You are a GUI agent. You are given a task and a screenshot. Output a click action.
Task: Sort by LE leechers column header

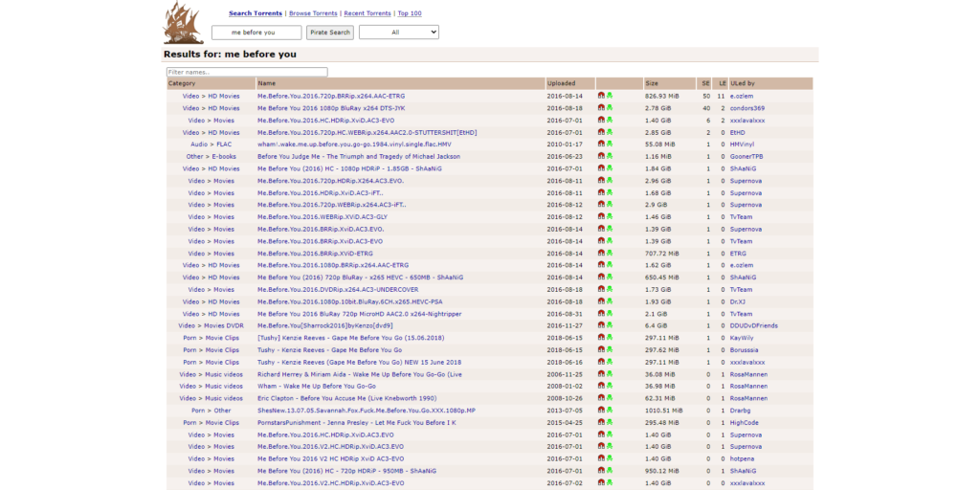722,83
